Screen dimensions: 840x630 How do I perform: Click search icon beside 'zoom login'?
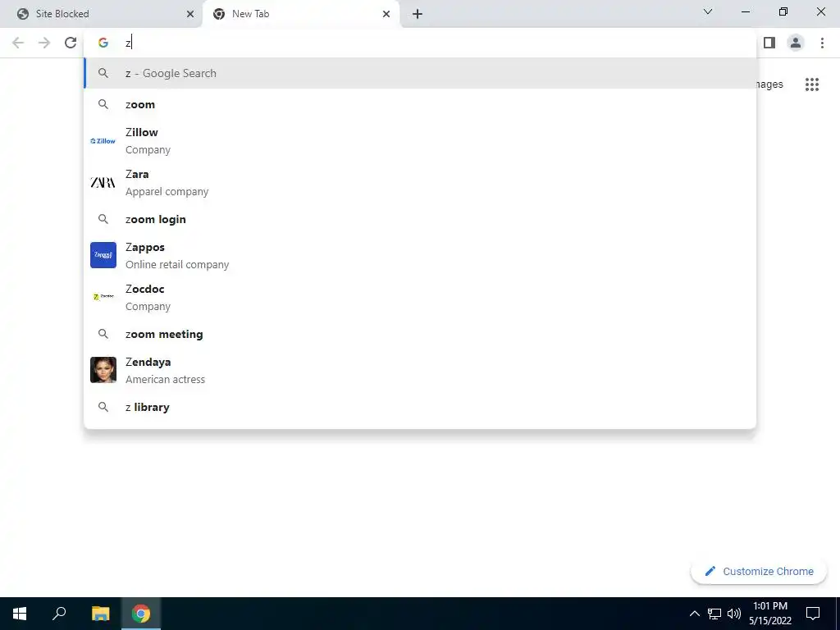click(103, 219)
